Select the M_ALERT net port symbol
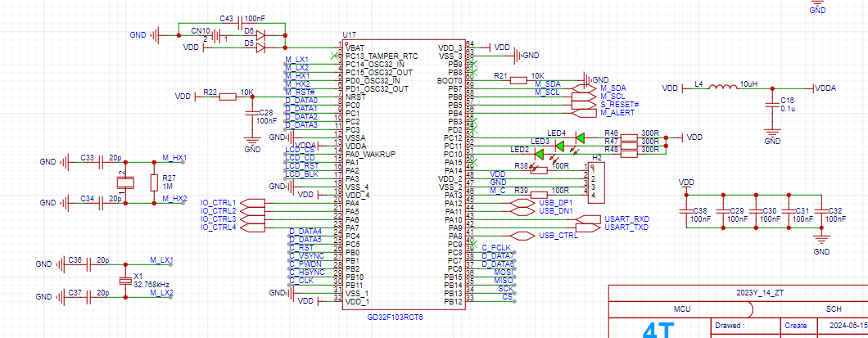 tap(585, 113)
